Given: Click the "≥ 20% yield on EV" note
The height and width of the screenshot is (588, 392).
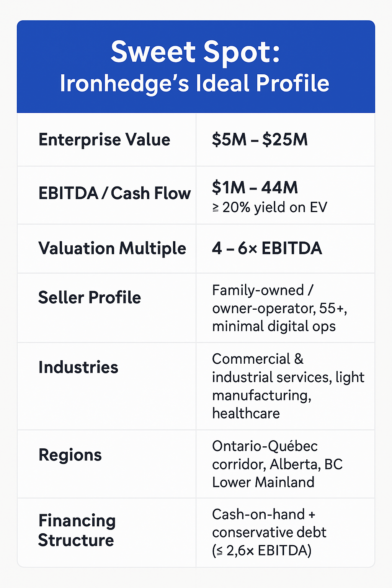Looking at the screenshot, I should coord(269,207).
